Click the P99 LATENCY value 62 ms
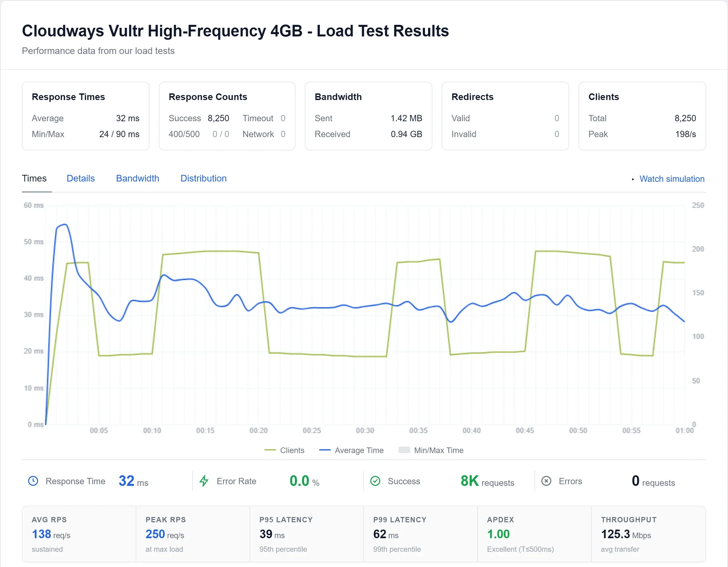 coord(386,534)
